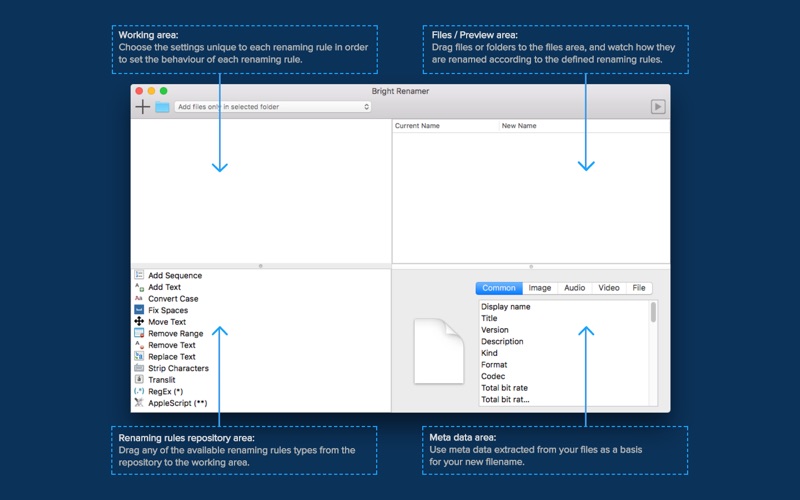Viewport: 800px width, 500px height.
Task: Click the Translit rule icon
Action: click(139, 380)
